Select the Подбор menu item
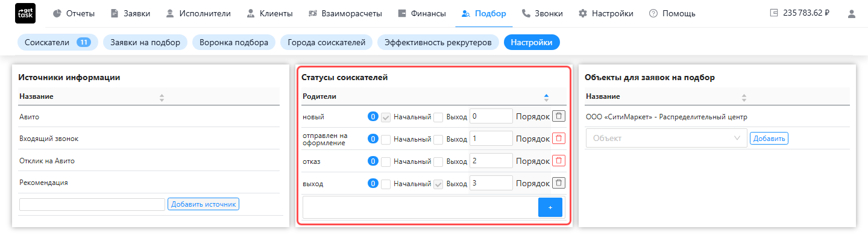The height and width of the screenshot is (241, 868). pos(483,13)
